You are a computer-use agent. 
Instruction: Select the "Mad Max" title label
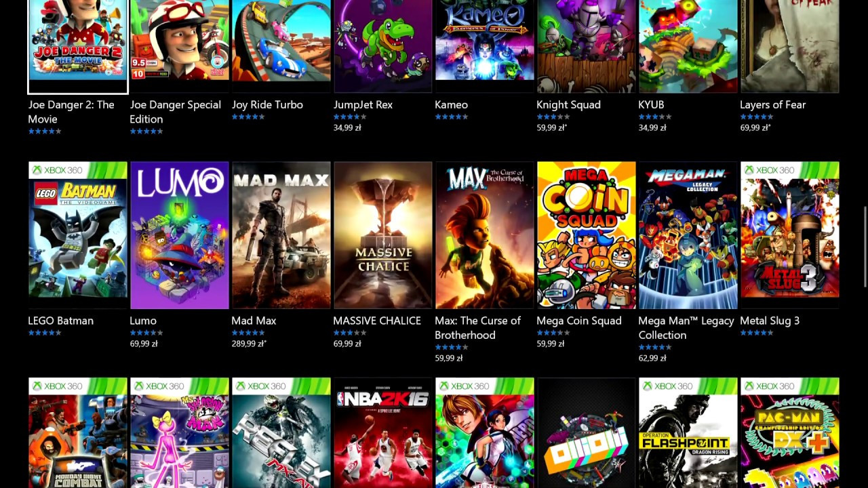click(254, 321)
